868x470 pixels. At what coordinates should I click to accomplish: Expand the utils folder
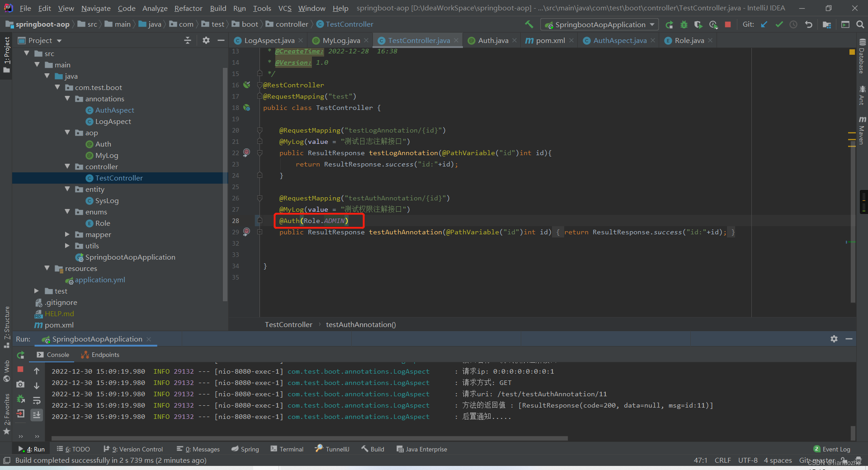coord(67,246)
